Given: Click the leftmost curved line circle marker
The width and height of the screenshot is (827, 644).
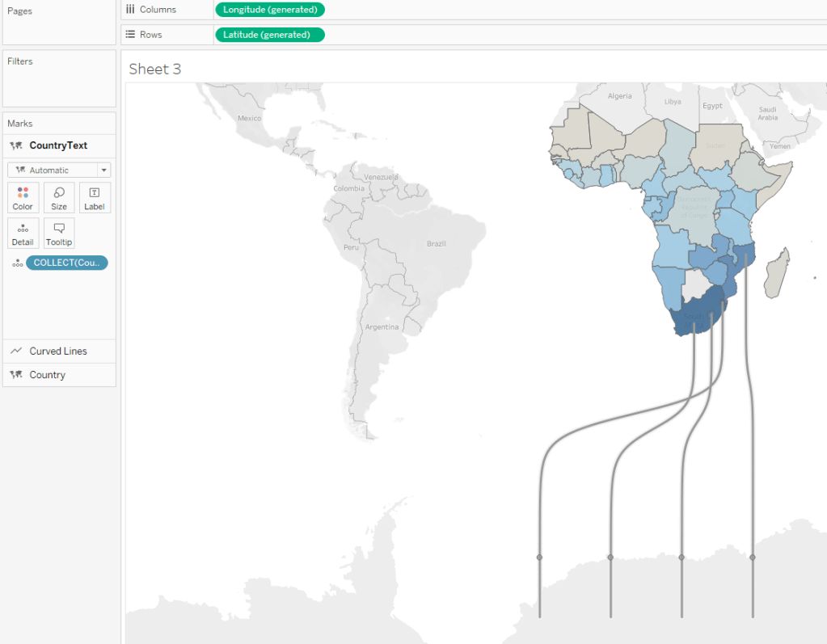Looking at the screenshot, I should click(539, 558).
